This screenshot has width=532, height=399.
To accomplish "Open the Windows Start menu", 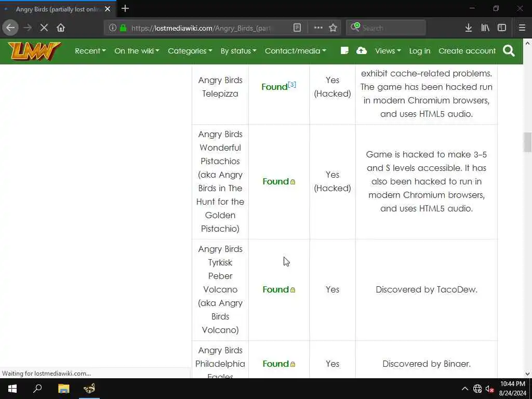I will coord(12,389).
